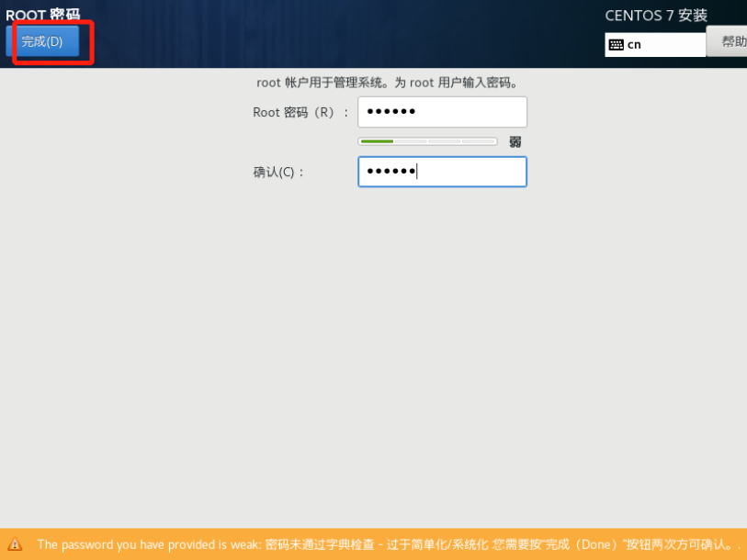Click the CENTOS 7 安装 heading

point(656,16)
